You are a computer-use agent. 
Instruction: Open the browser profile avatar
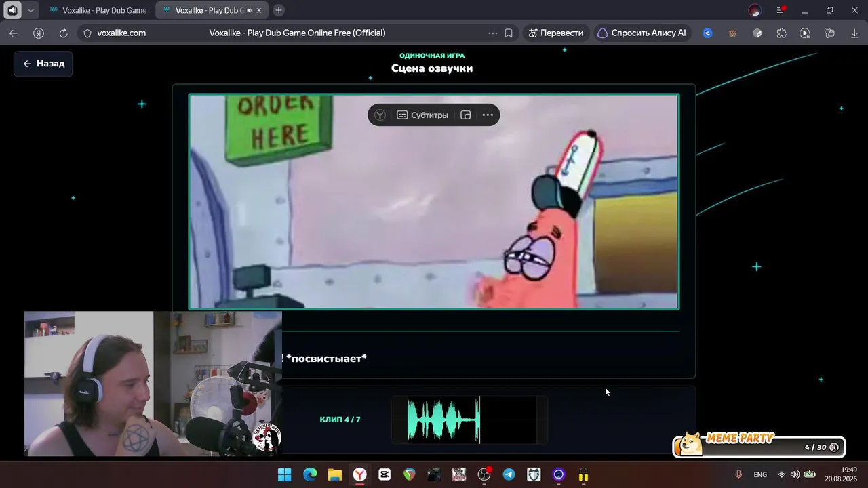[755, 11]
